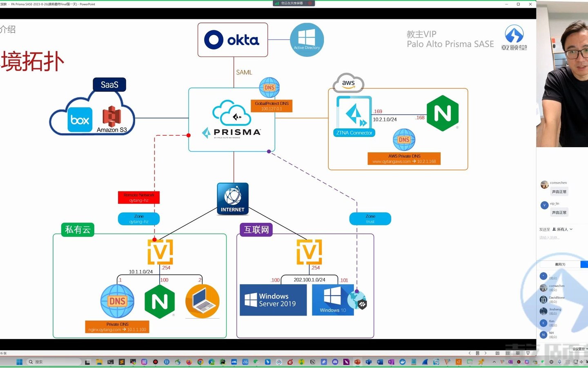Viewport: 588px width, 368px height.
Task: Click the okta logo on the slide
Action: pyautogui.click(x=232, y=40)
